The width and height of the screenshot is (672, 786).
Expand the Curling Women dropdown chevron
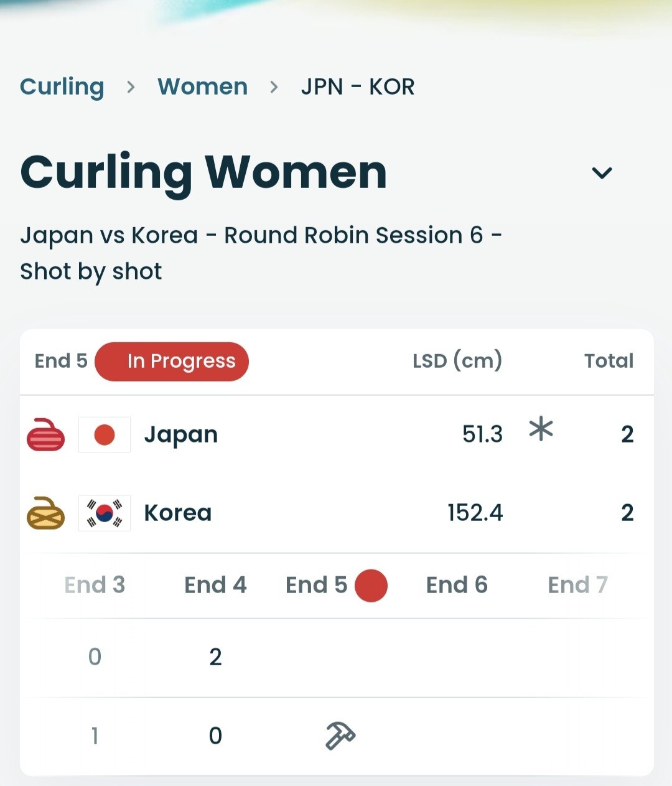(602, 172)
